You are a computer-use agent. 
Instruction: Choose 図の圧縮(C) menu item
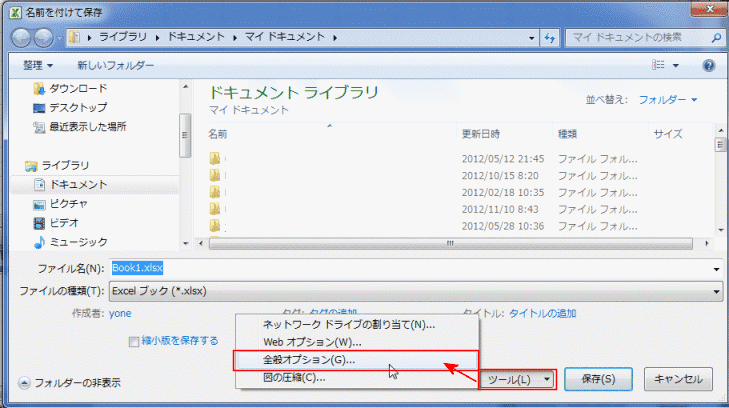[x=357, y=377]
